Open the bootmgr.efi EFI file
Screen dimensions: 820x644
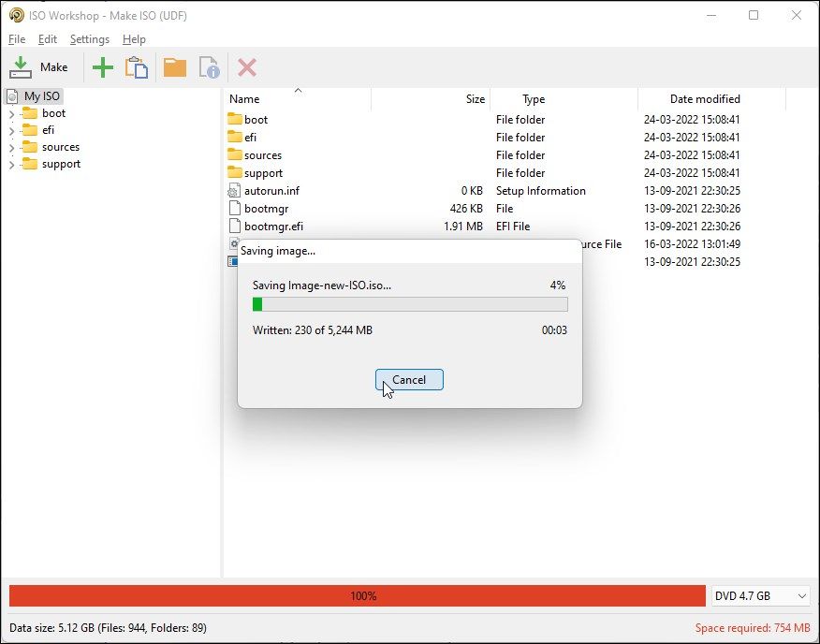click(271, 226)
